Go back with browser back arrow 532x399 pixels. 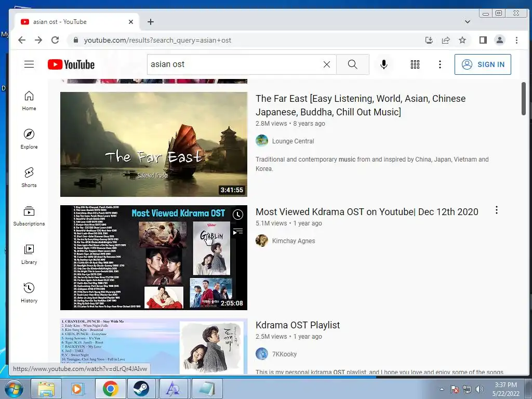tap(22, 40)
